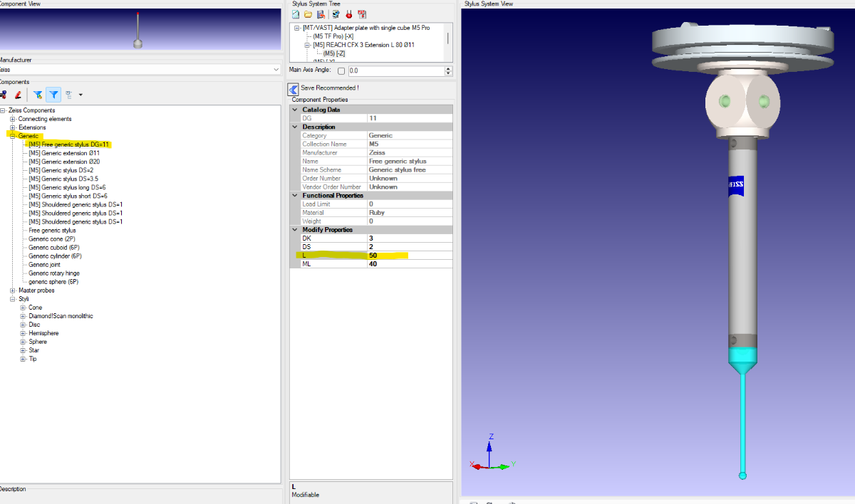855x504 pixels.
Task: Open the Manufacturer dropdown
Action: point(276,70)
